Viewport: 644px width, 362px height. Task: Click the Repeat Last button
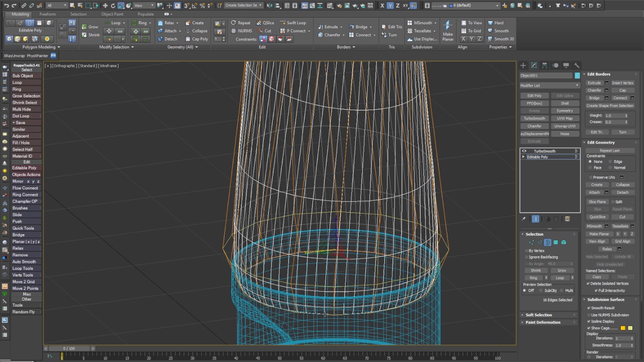coord(610,151)
